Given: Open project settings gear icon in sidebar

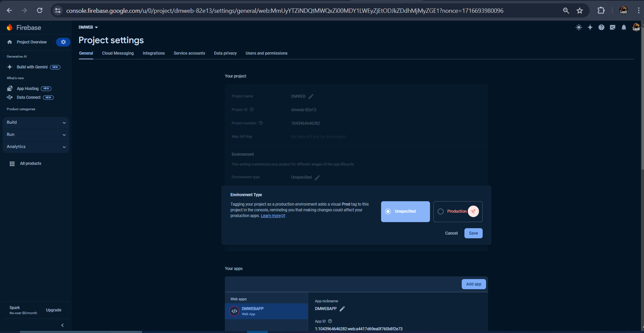Looking at the screenshot, I should tap(63, 42).
